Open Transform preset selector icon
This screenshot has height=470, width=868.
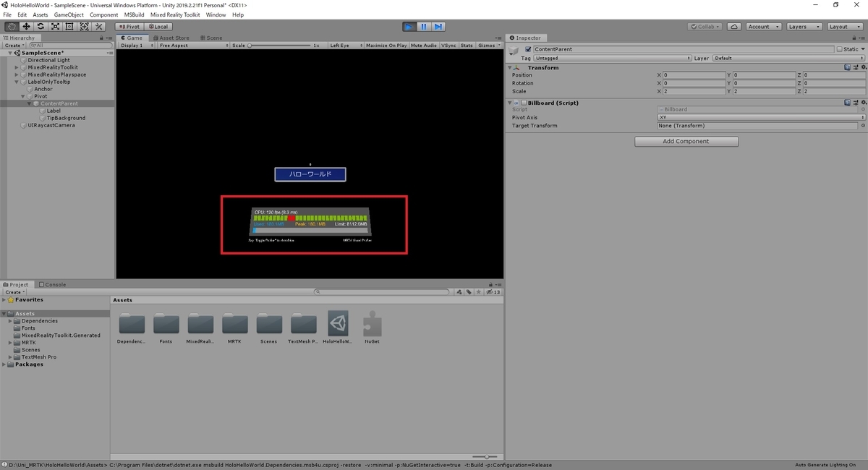point(855,67)
